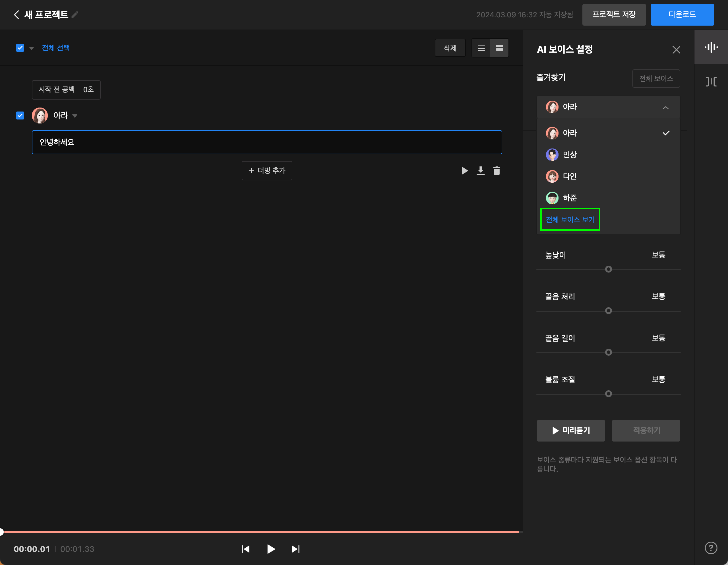The image size is (728, 565).
Task: Toggle the select-all checkbox
Action: pos(20,48)
